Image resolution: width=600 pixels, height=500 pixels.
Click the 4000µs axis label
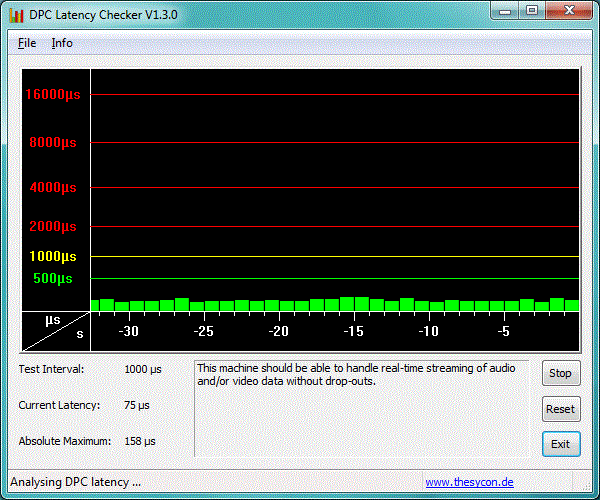click(x=53, y=187)
